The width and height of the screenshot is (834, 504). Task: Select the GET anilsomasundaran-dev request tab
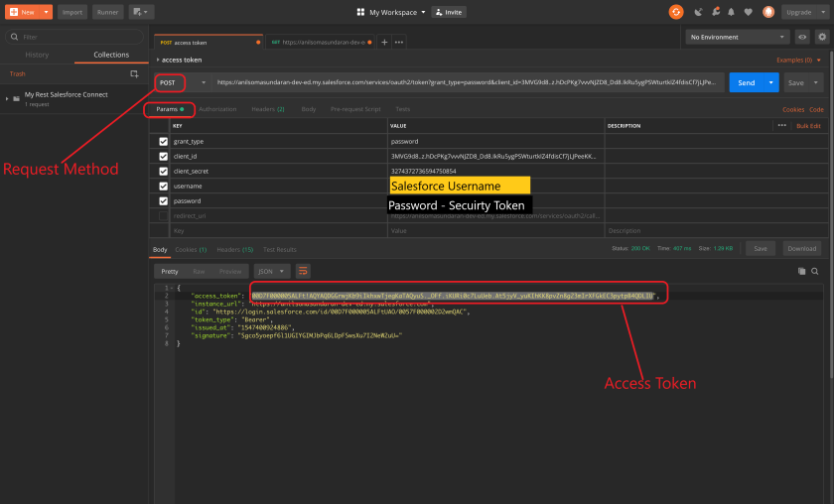coord(321,42)
